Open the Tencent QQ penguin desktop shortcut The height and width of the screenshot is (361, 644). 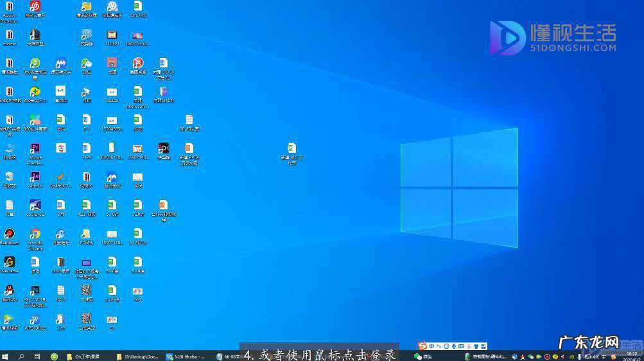pyautogui.click(x=9, y=290)
